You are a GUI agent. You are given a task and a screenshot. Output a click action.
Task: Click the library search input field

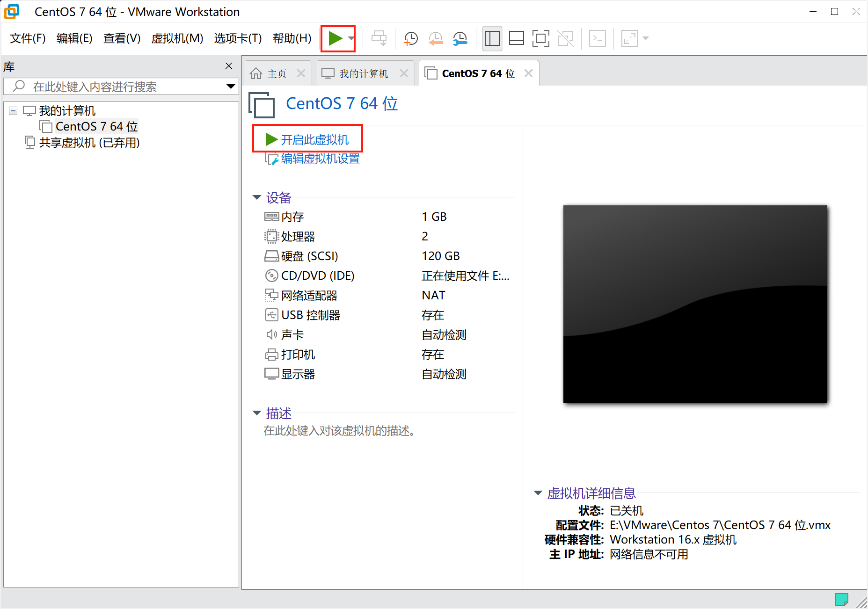120,87
